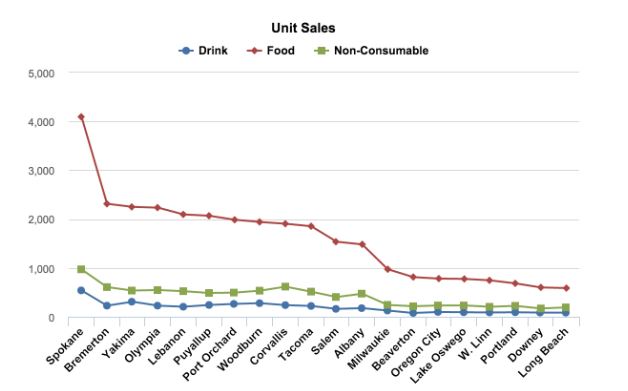Select the Drink data point for Spokane
Screen dimensions: 628x391
point(81,290)
